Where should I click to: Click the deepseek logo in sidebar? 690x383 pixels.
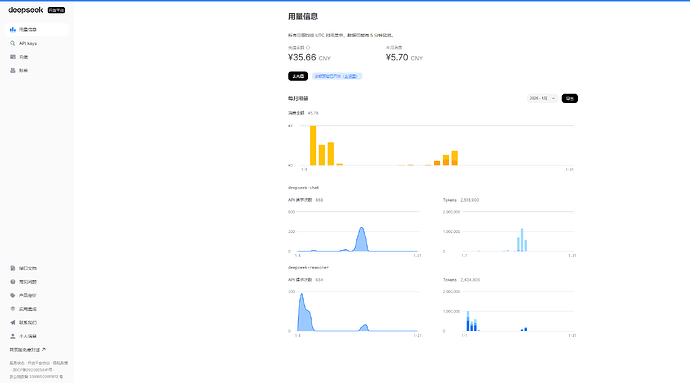click(26, 10)
